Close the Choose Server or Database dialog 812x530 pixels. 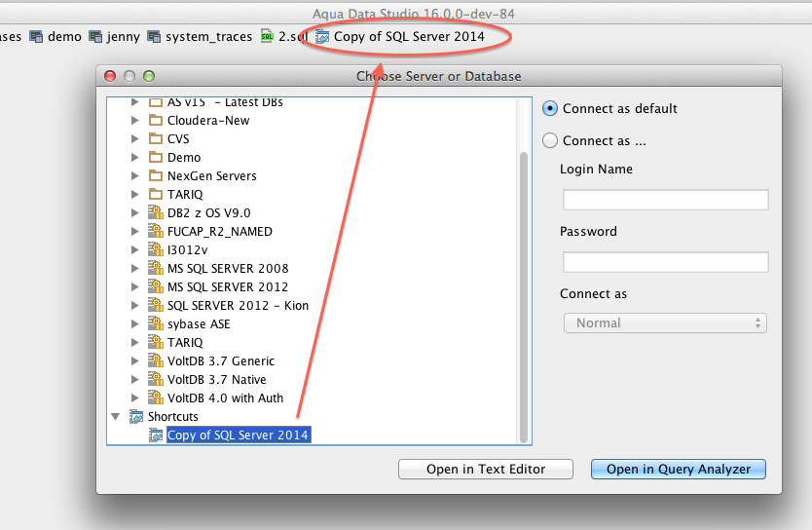coord(110,76)
